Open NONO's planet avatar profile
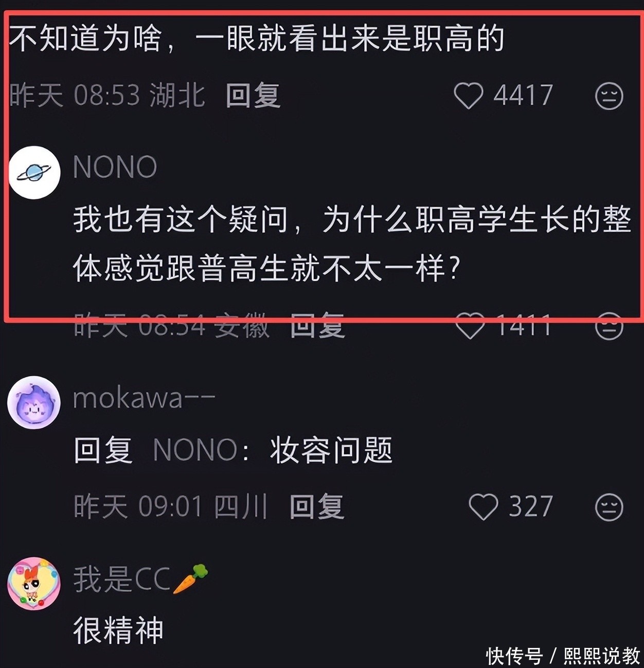 pyautogui.click(x=34, y=173)
